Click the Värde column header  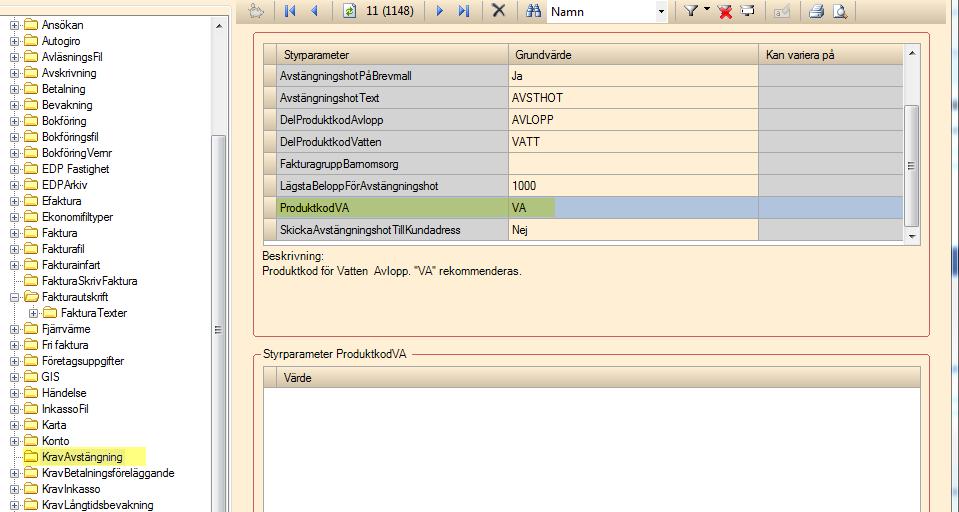tap(598, 377)
